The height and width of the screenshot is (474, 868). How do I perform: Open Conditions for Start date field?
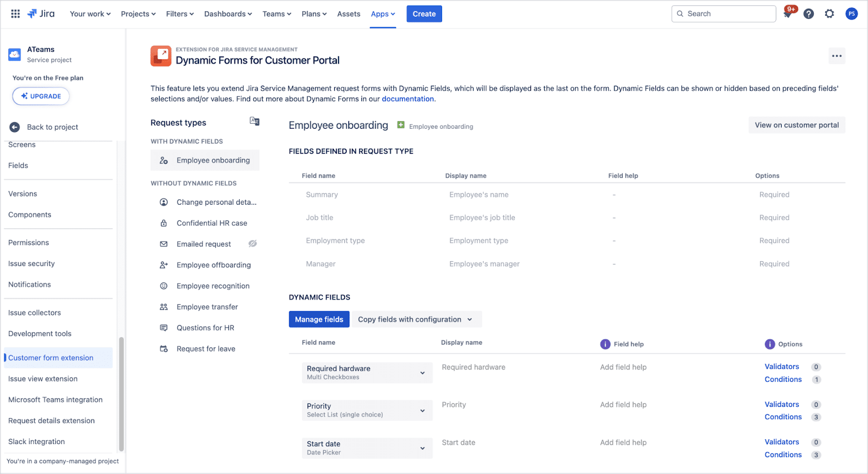[783, 455]
